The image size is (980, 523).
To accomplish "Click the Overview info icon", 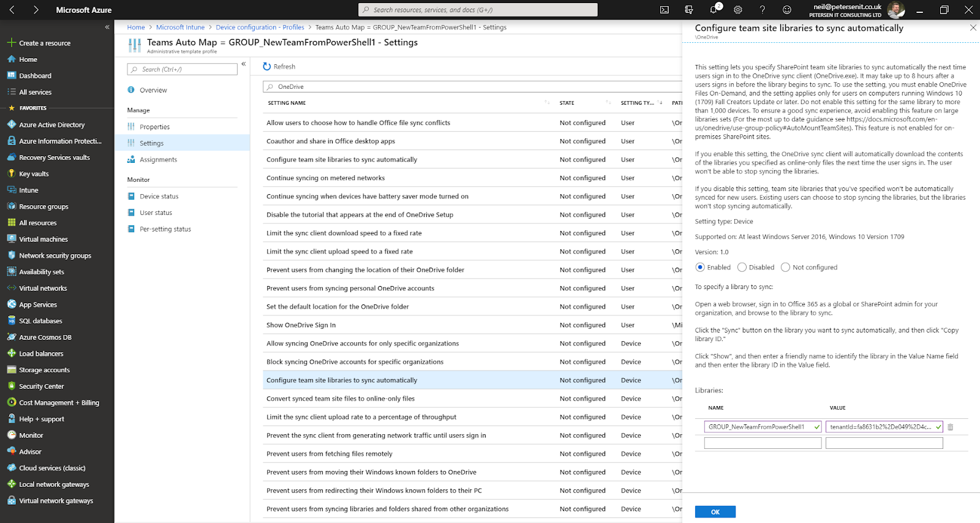I will pos(131,90).
